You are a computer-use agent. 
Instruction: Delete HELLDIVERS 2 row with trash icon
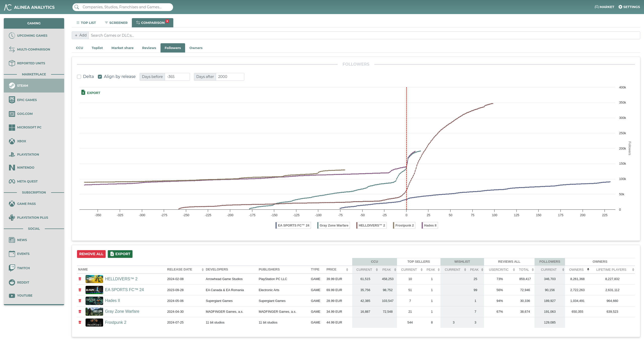click(80, 279)
